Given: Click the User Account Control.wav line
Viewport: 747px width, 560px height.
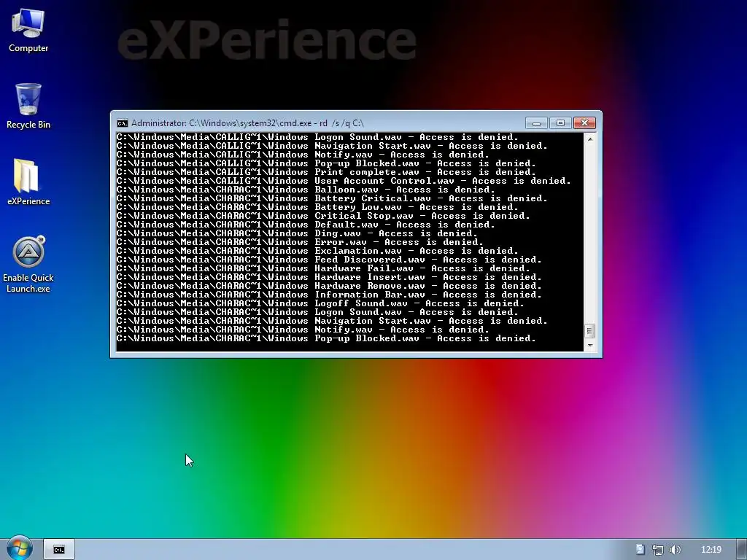Looking at the screenshot, I should click(x=344, y=181).
